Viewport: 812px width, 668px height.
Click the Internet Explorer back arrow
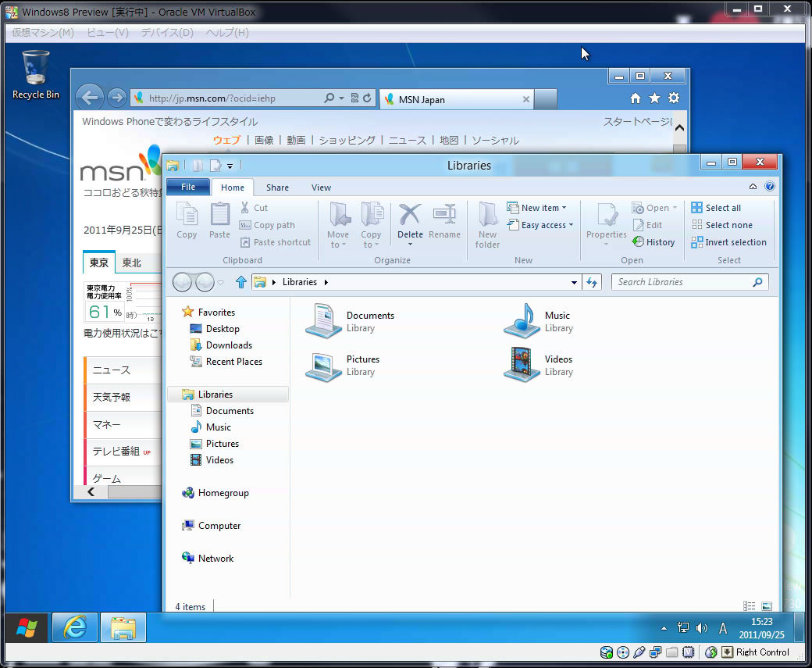click(x=90, y=97)
